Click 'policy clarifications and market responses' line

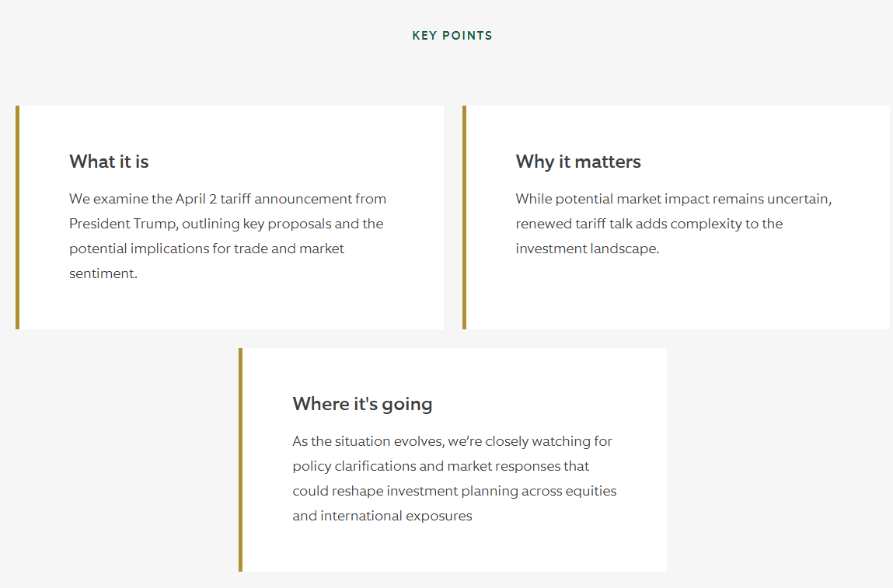pos(441,466)
